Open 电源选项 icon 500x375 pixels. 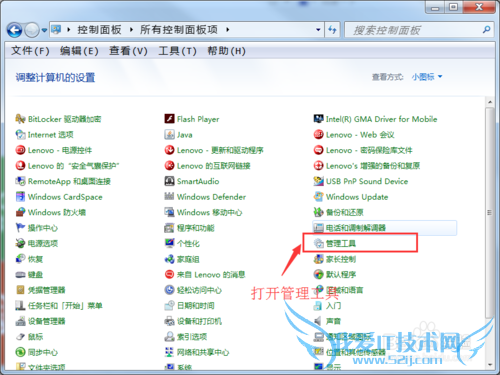coord(20,243)
